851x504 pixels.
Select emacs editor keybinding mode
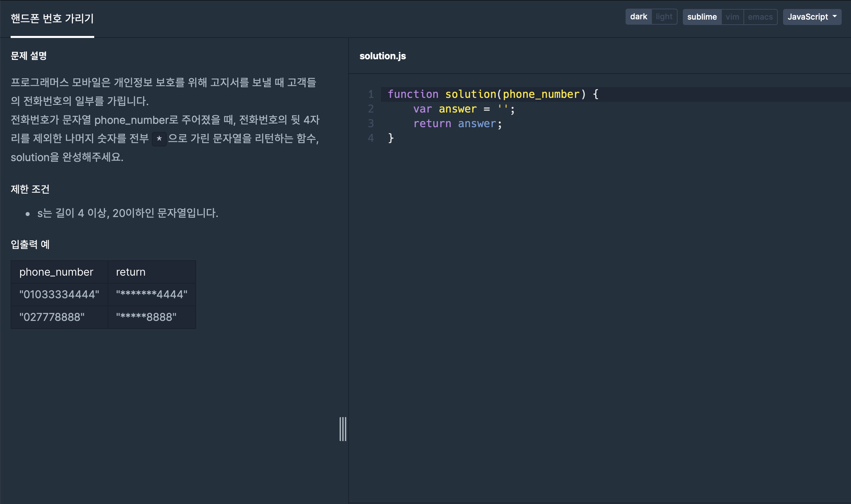tap(760, 17)
